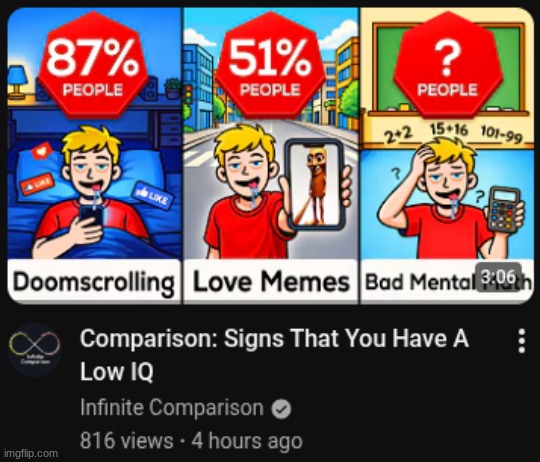Click the Bad Mental Math caption label

[x=447, y=282]
